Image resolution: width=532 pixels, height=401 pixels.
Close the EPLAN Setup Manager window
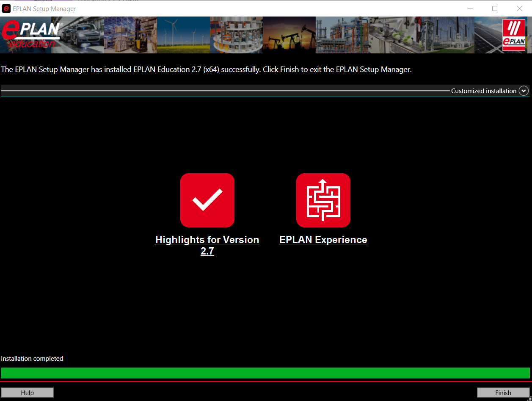pos(520,8)
